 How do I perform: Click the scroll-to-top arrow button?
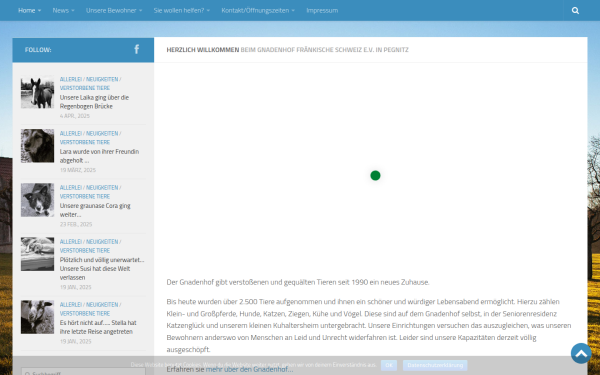pyautogui.click(x=581, y=353)
